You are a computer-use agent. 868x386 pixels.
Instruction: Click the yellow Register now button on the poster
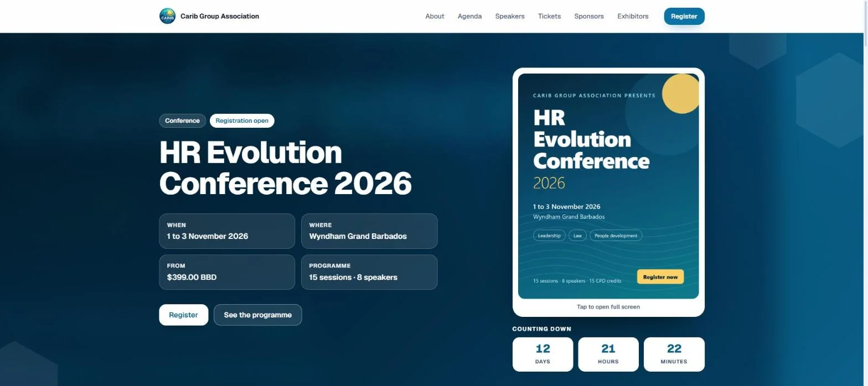coord(660,277)
